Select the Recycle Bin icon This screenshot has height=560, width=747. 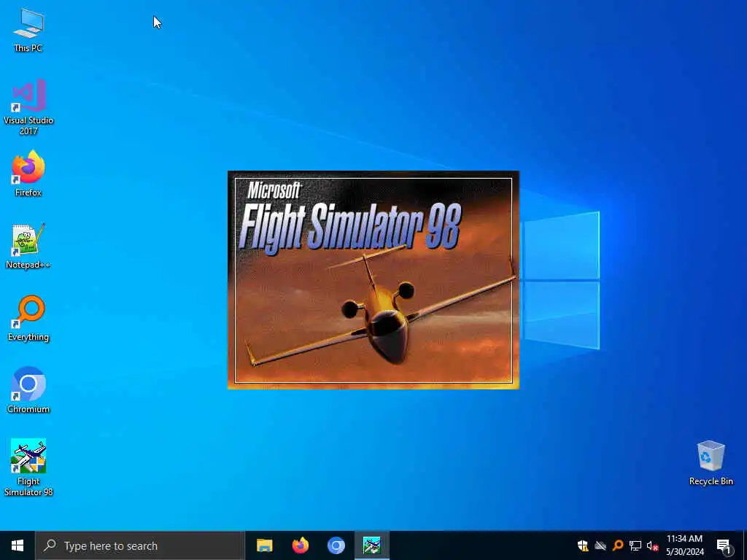click(x=711, y=463)
